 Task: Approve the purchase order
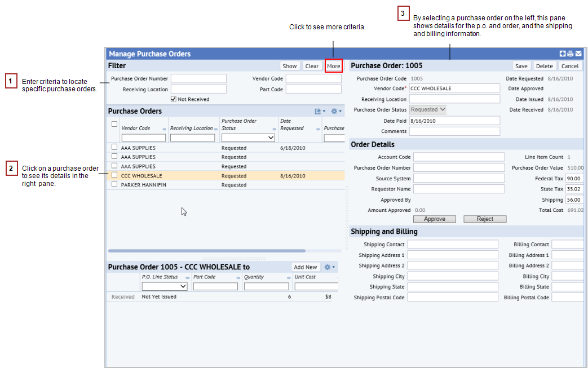pos(434,219)
